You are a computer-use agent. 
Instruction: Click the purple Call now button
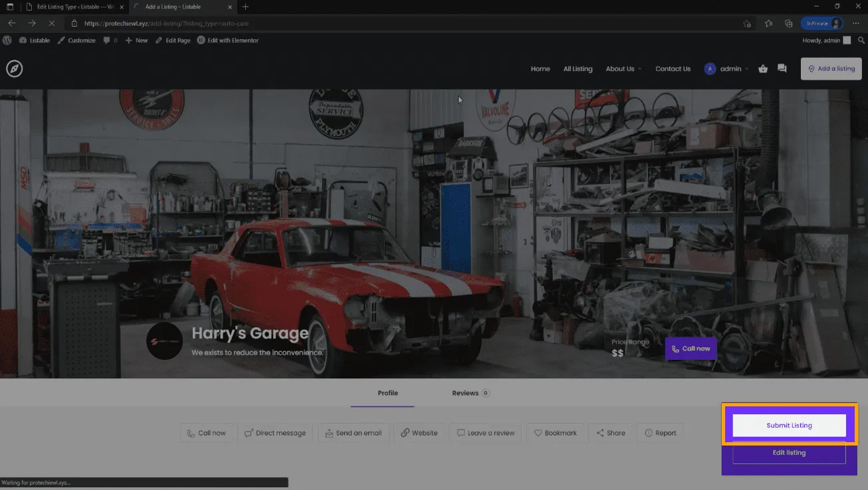[691, 349]
